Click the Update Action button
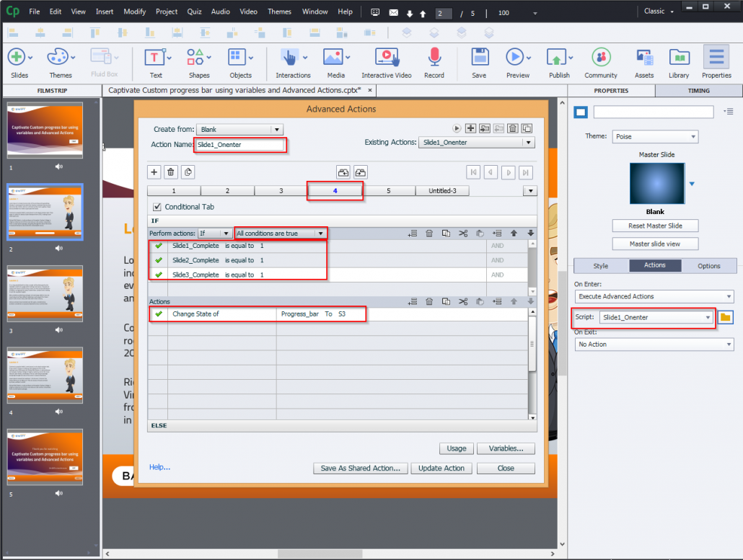This screenshot has height=560, width=743. point(441,468)
